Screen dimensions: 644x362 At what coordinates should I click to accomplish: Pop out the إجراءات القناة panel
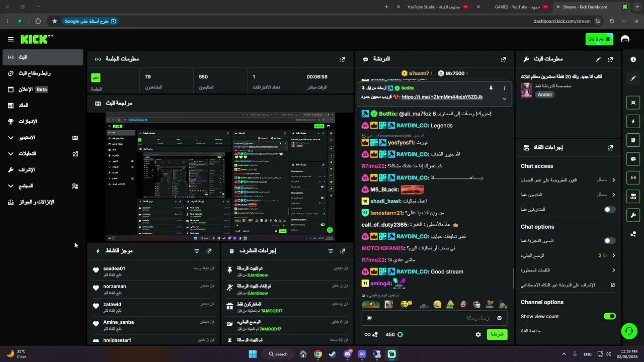610,148
